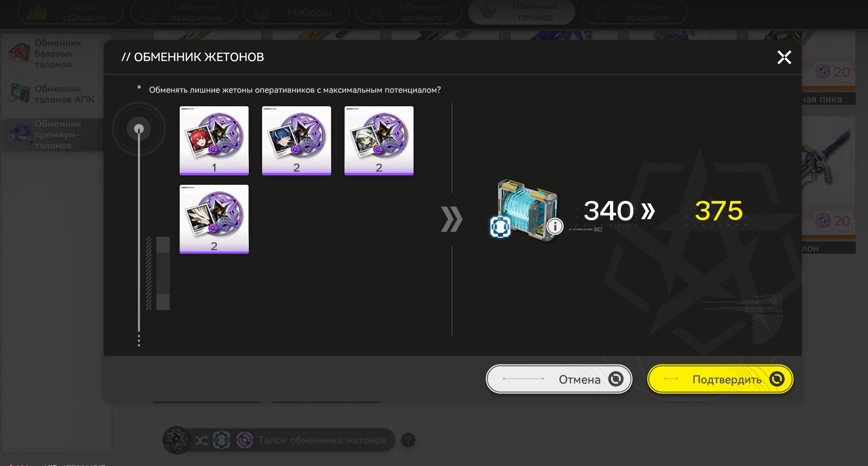Select the white-creature operator token card

pos(214,219)
